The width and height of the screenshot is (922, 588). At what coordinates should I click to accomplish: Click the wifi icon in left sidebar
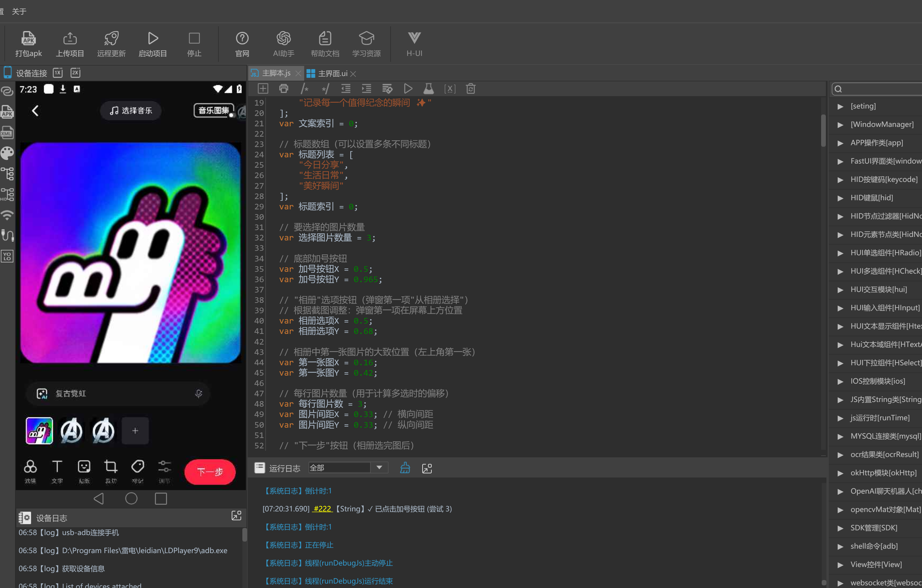pyautogui.click(x=7, y=215)
